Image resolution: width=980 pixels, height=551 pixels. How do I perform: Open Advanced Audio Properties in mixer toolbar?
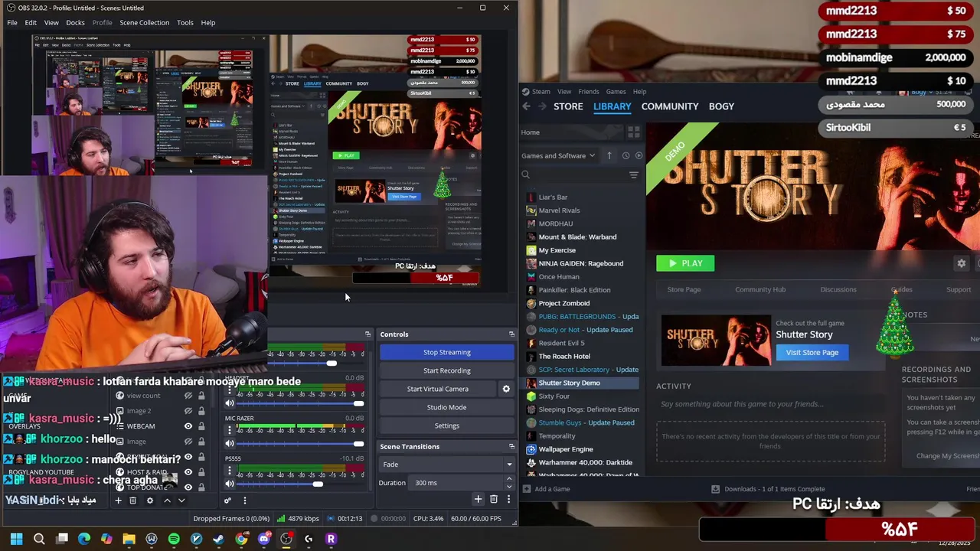227,500
